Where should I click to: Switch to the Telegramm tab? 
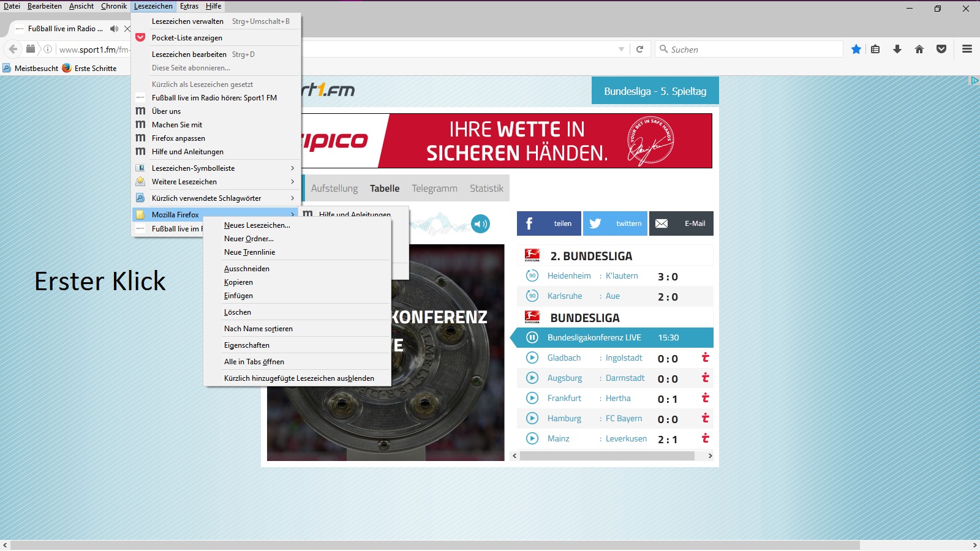pos(434,188)
